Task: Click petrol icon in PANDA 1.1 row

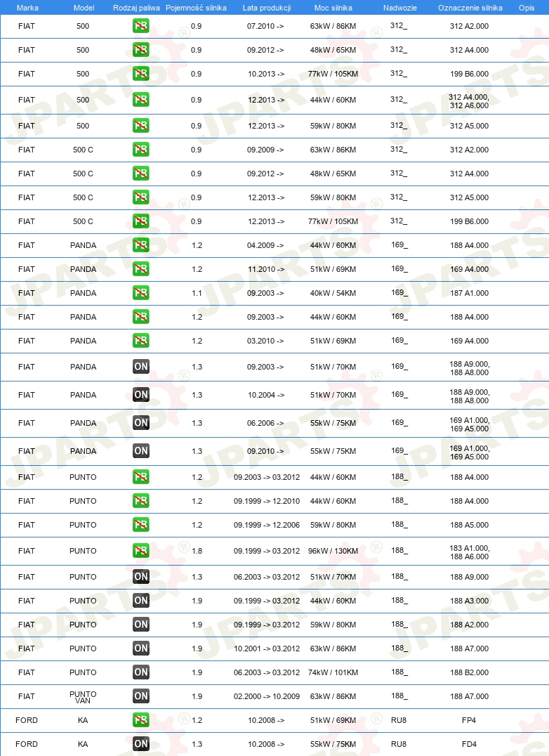Action: tap(140, 293)
